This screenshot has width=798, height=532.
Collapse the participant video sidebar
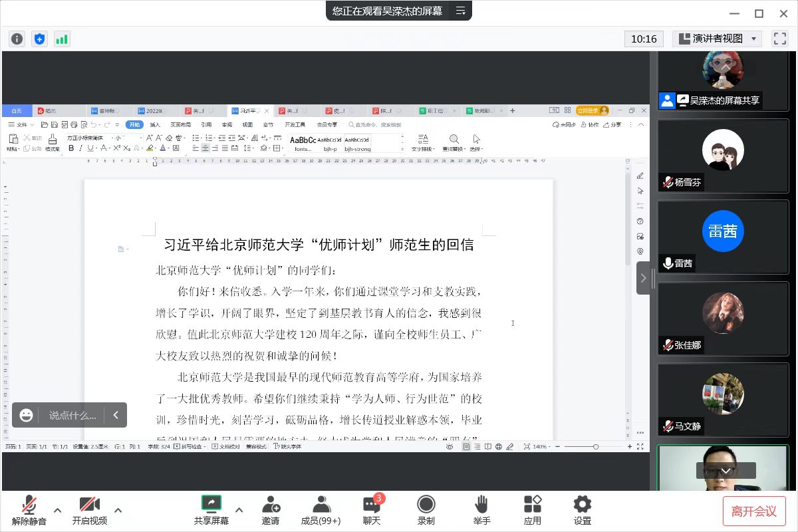(x=643, y=278)
